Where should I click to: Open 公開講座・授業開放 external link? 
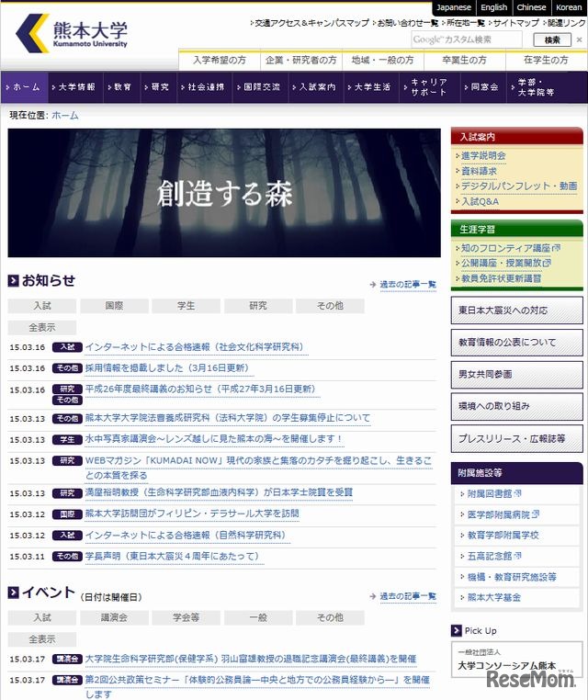coord(506,264)
